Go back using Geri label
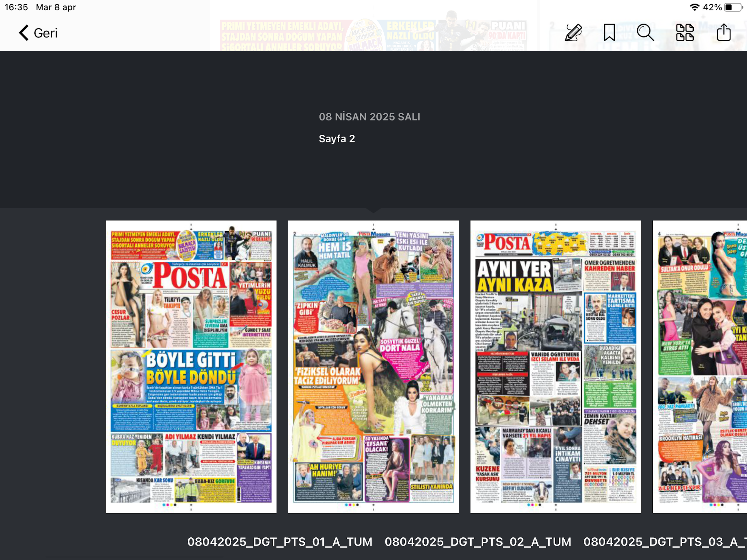This screenshot has height=560, width=747. (46, 33)
